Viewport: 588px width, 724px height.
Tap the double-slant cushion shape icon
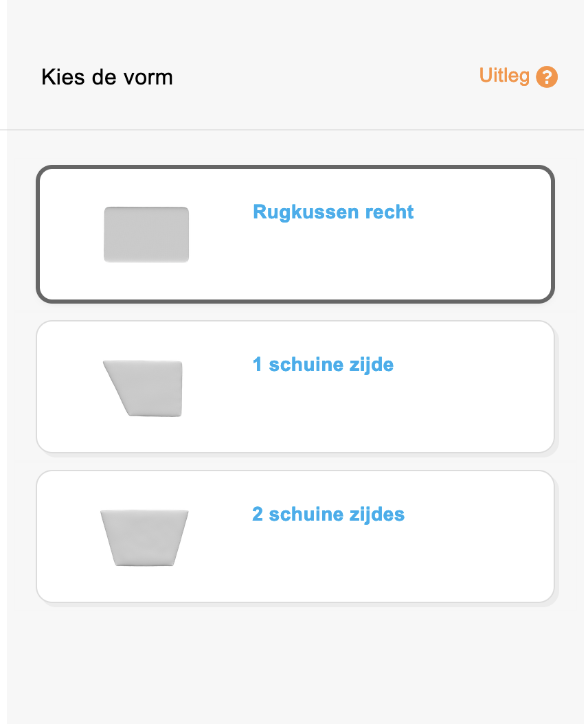coord(144,538)
